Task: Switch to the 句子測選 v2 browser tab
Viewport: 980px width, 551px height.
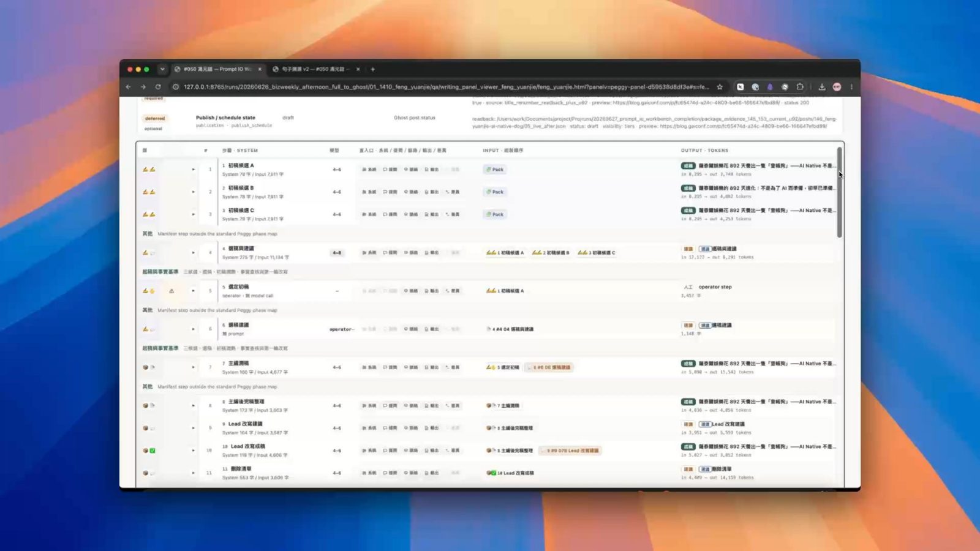Action: [314, 69]
